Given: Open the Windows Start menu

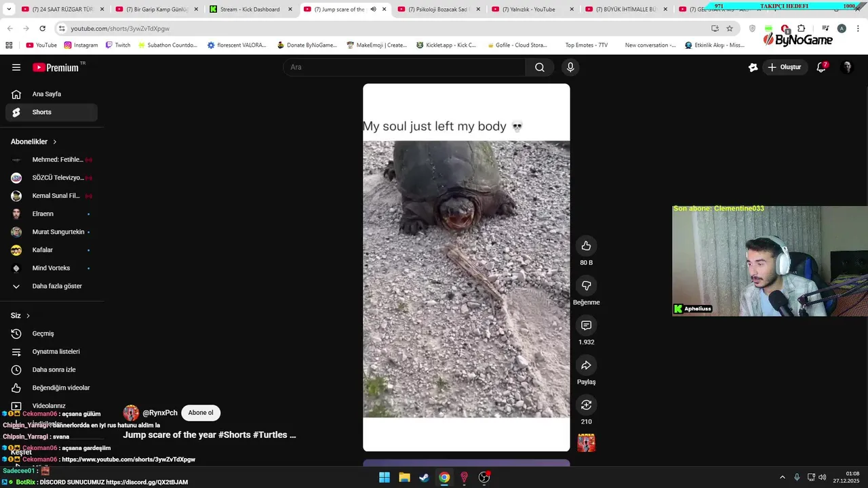Looking at the screenshot, I should [x=384, y=477].
